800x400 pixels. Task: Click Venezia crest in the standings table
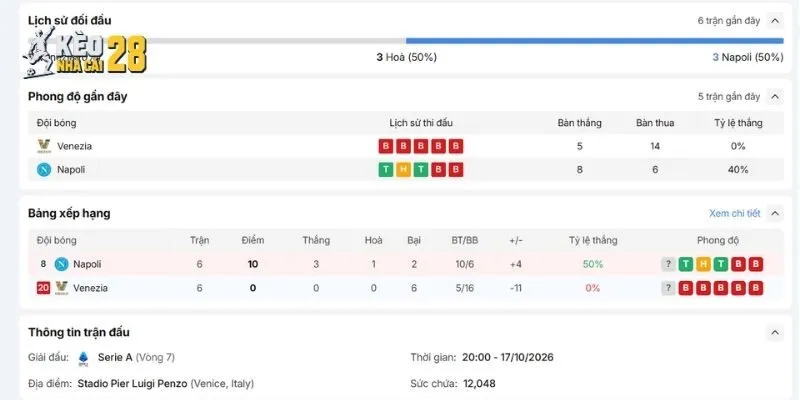point(62,288)
